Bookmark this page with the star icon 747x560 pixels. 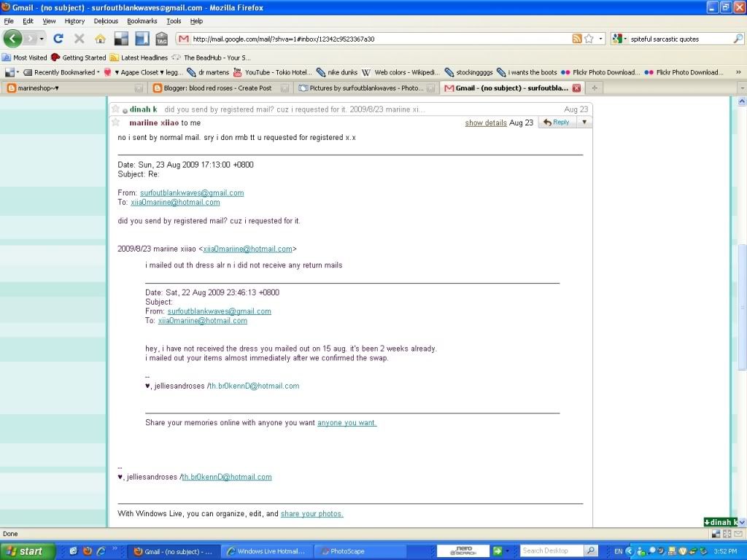point(589,39)
